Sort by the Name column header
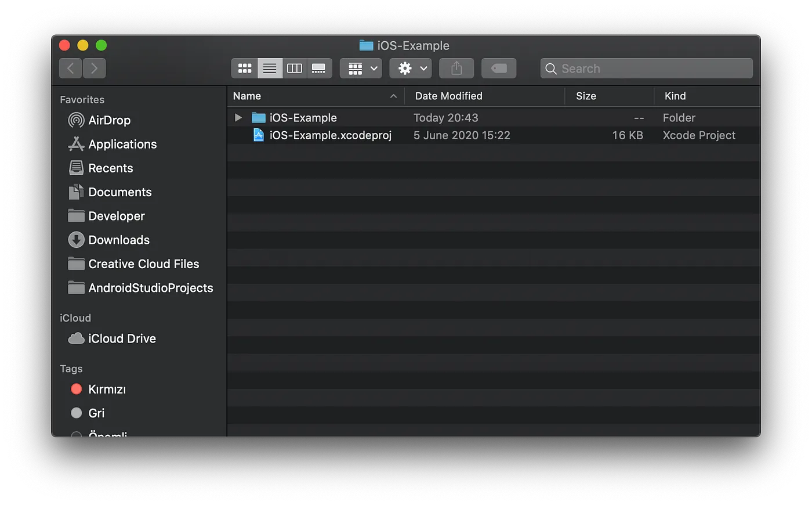The image size is (812, 505). point(316,96)
